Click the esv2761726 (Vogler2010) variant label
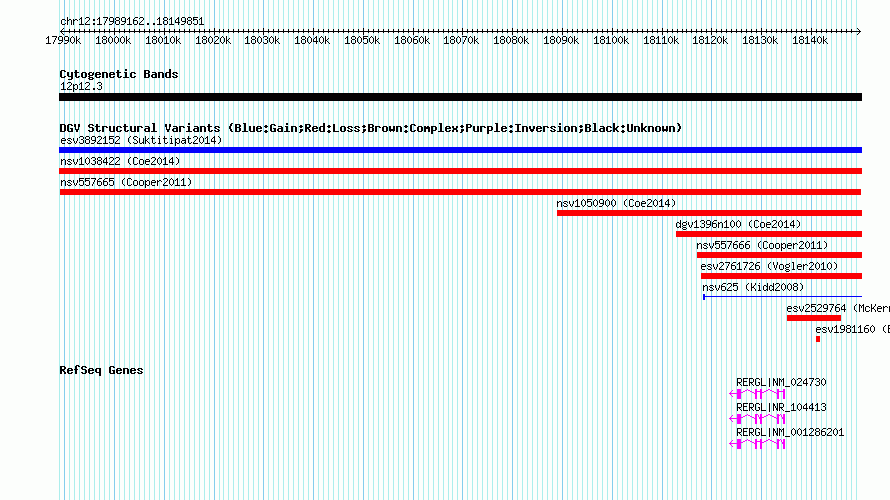 tap(769, 266)
